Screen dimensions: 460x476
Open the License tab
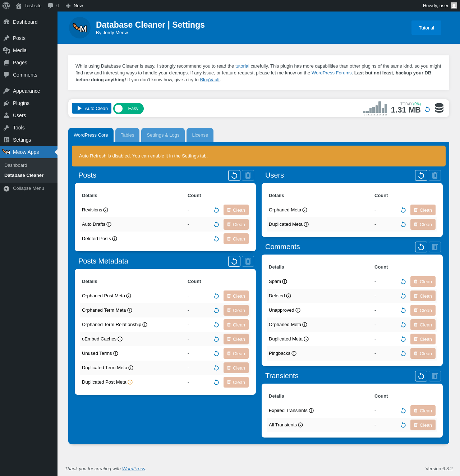pyautogui.click(x=200, y=135)
